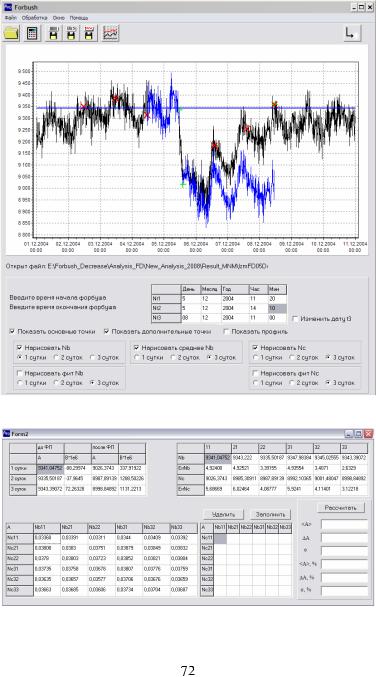Click Мин cell 20 in Nt1 row
This screenshot has height=677, width=376.
click(277, 299)
